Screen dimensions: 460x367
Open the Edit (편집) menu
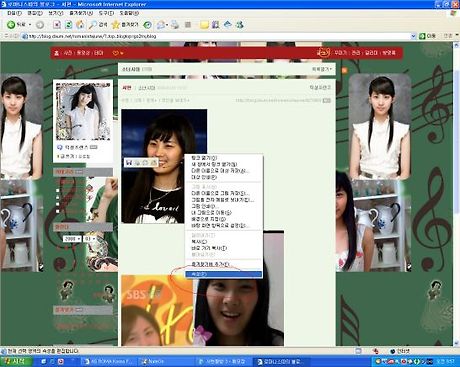coord(35,13)
